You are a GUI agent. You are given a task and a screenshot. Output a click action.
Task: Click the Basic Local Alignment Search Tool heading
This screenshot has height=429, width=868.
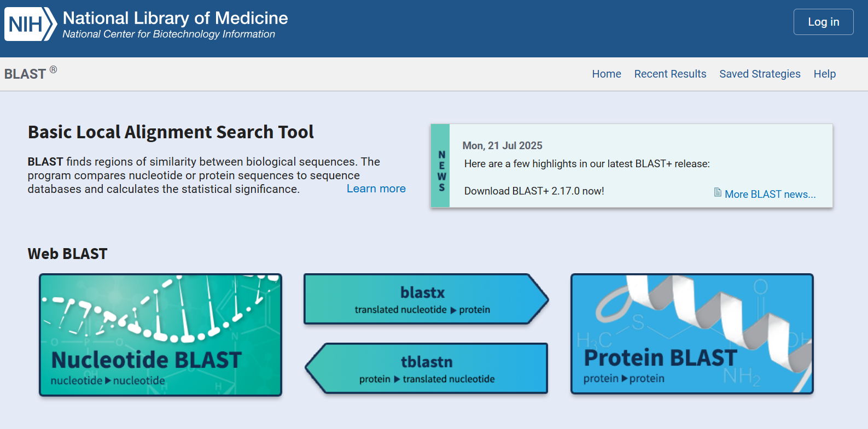tap(171, 132)
